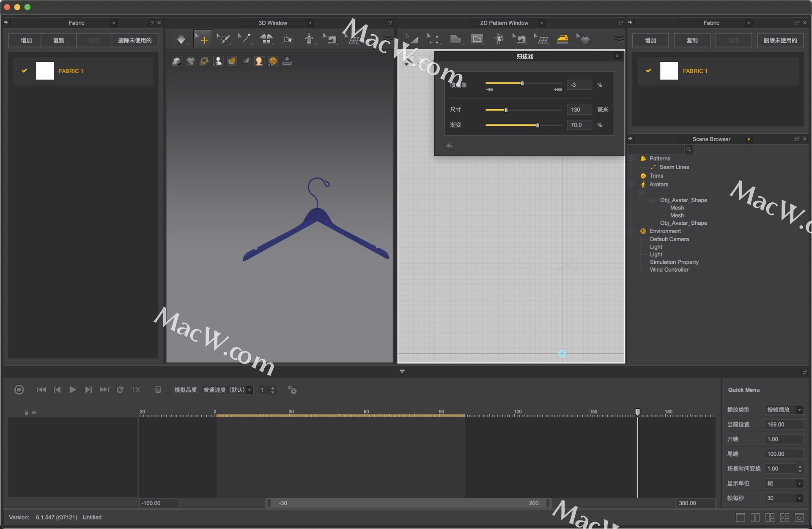Open the 播放类型 dropdown in Quick Menu
Screen dimensions: 812x529
point(785,410)
